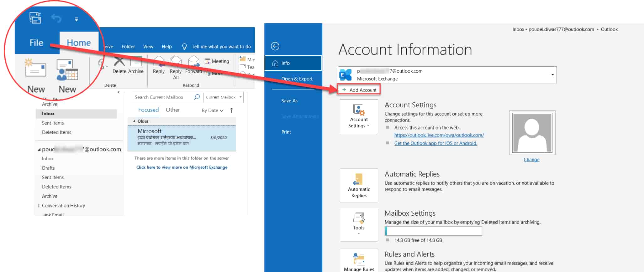The image size is (644, 272).
Task: Click in the Search Current Mailbox field
Action: pos(161,97)
